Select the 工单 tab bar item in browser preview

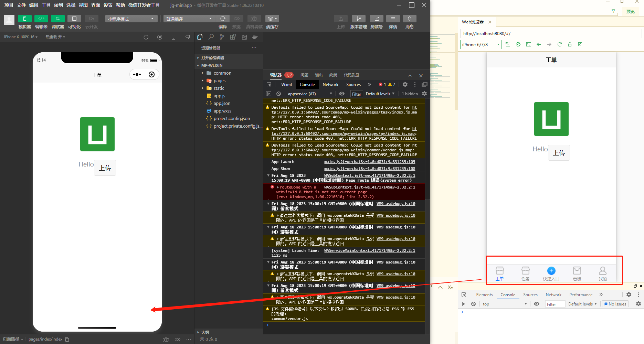pos(500,274)
